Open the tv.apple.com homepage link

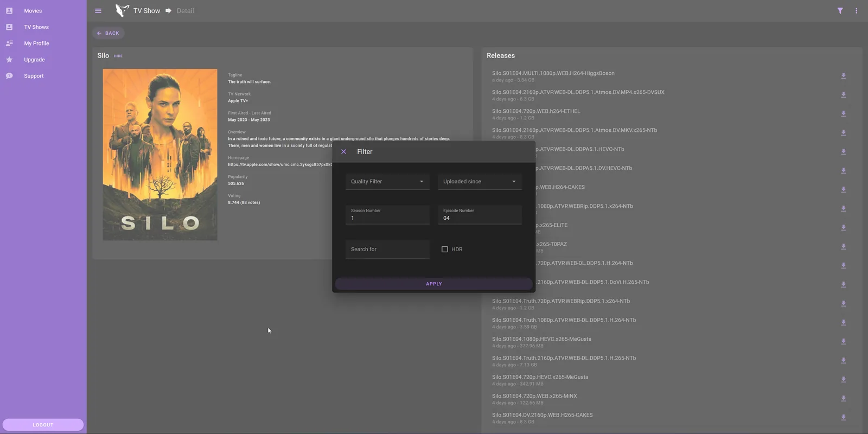[280, 164]
